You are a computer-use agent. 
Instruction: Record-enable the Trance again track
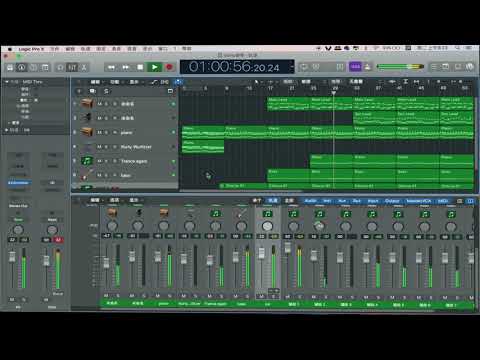click(x=115, y=161)
